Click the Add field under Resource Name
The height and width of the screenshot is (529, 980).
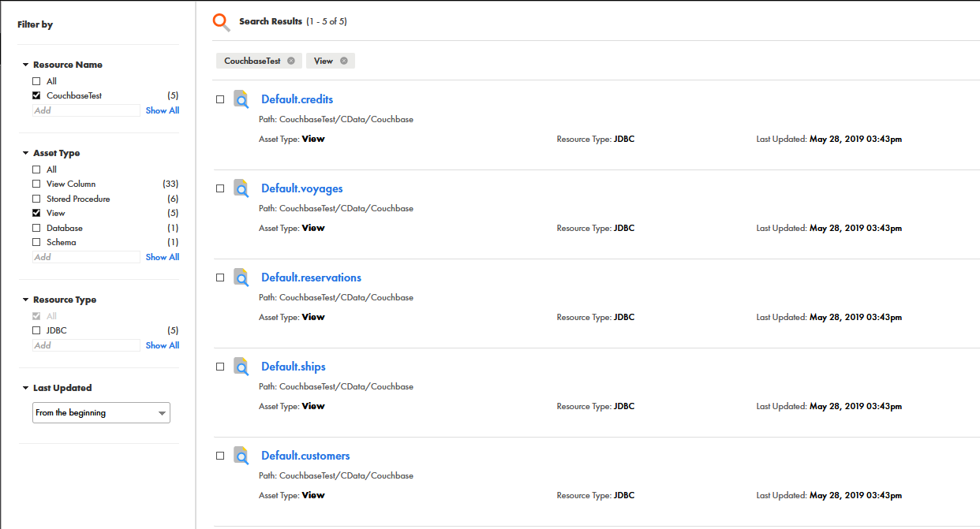(86, 110)
